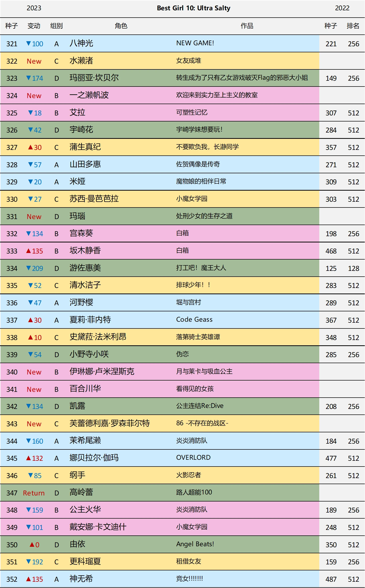Click the '2023' header label
The width and height of the screenshot is (365, 588).
click(34, 8)
